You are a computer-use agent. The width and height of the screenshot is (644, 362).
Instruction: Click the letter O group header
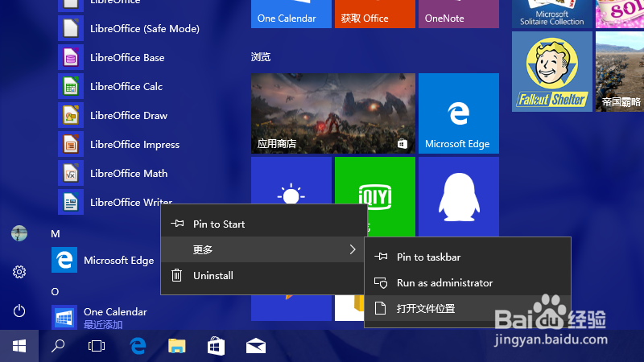pos(55,292)
